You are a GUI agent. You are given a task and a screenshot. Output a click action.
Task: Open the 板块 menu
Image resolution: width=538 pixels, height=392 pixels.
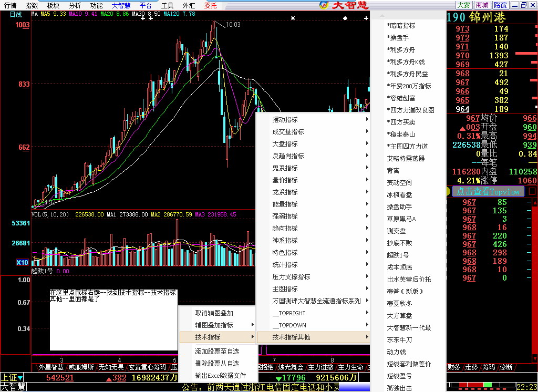(53, 5)
